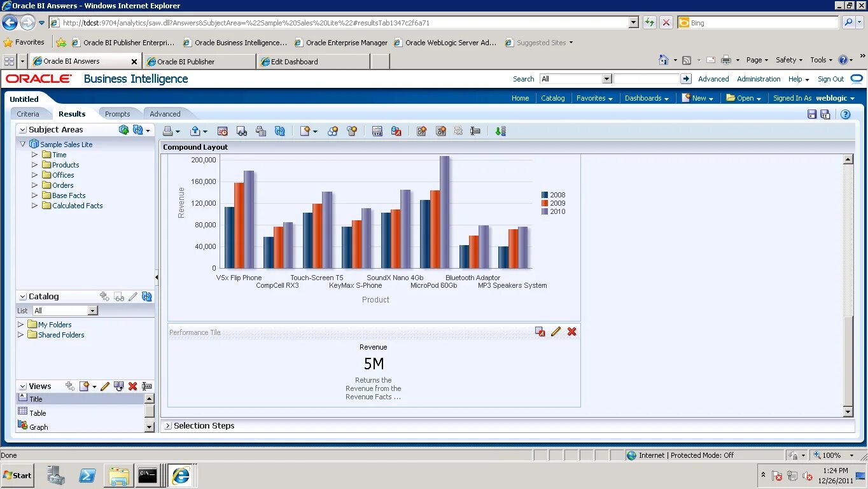Image resolution: width=868 pixels, height=489 pixels.
Task: Click the Oracle BI search text field
Action: pos(647,79)
